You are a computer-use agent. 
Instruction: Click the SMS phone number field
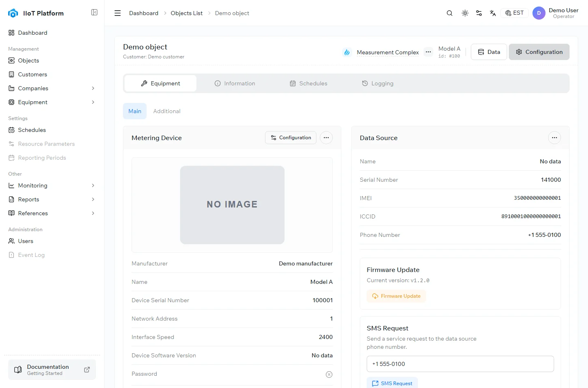[x=460, y=364]
